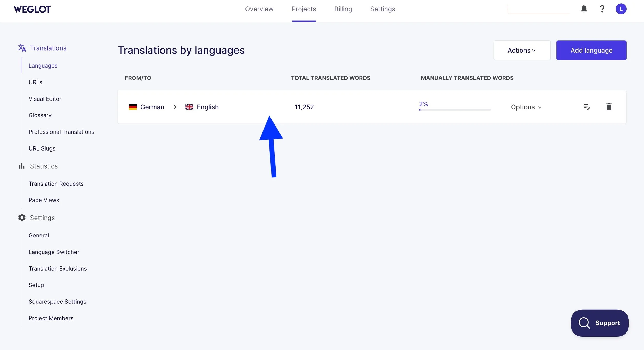Click the Weglot logo
Screen dimensions: 644x350
(32, 9)
